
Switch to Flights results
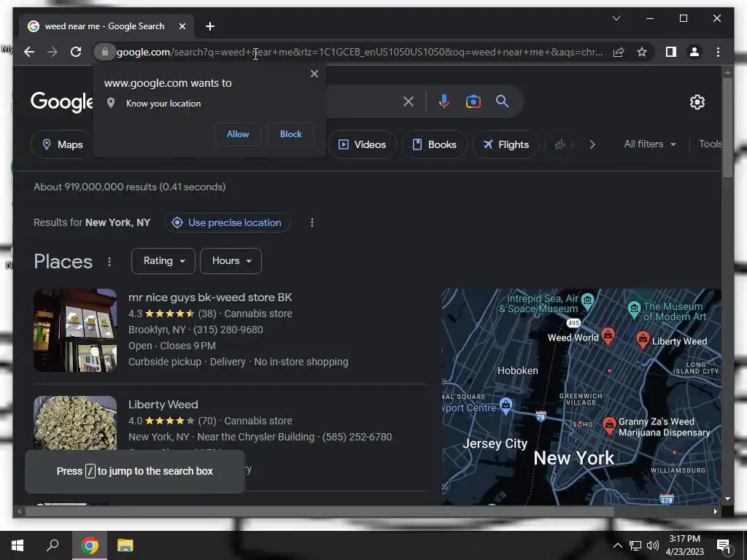pyautogui.click(x=506, y=144)
